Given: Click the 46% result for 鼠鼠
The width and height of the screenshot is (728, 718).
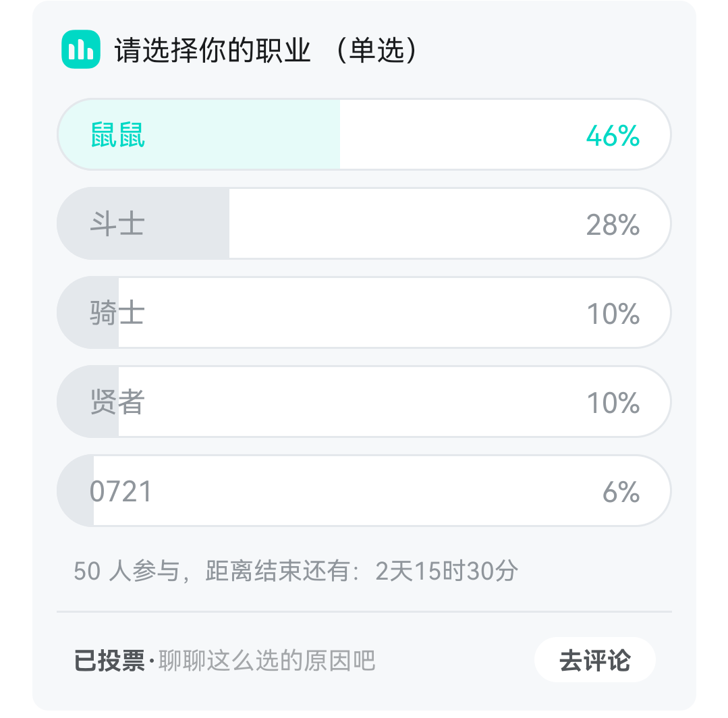Looking at the screenshot, I should [x=613, y=136].
